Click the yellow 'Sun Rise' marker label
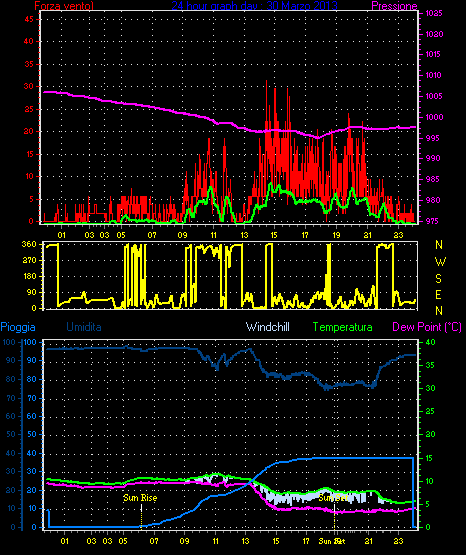This screenshot has width=466, height=555. click(140, 498)
